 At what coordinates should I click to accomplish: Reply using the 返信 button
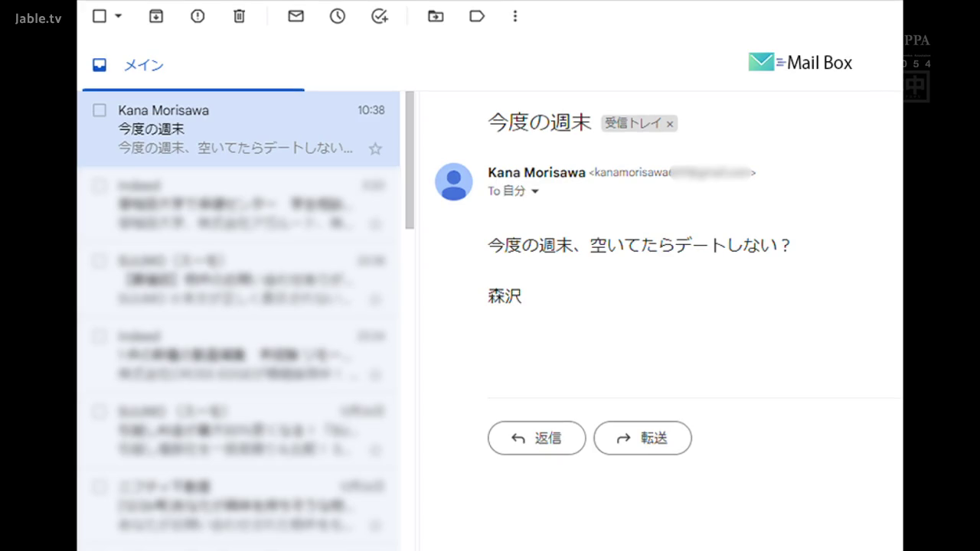pos(537,438)
